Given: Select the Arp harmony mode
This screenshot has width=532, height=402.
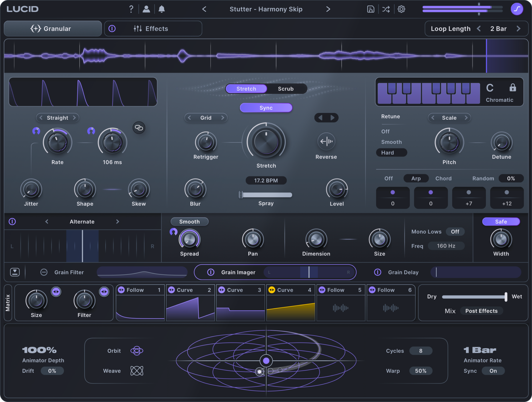Looking at the screenshot, I should 416,178.
